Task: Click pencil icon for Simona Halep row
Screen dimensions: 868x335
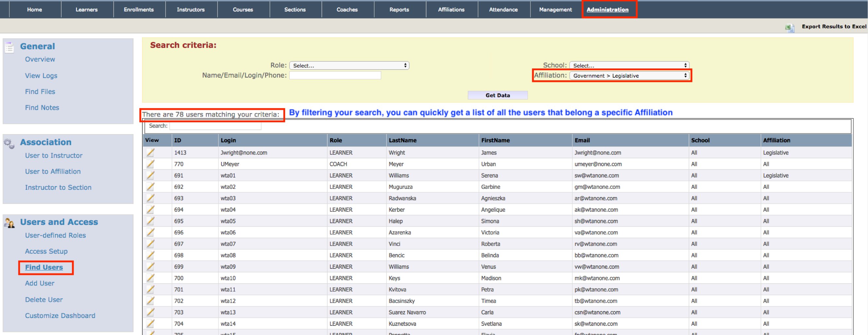Action: click(150, 221)
